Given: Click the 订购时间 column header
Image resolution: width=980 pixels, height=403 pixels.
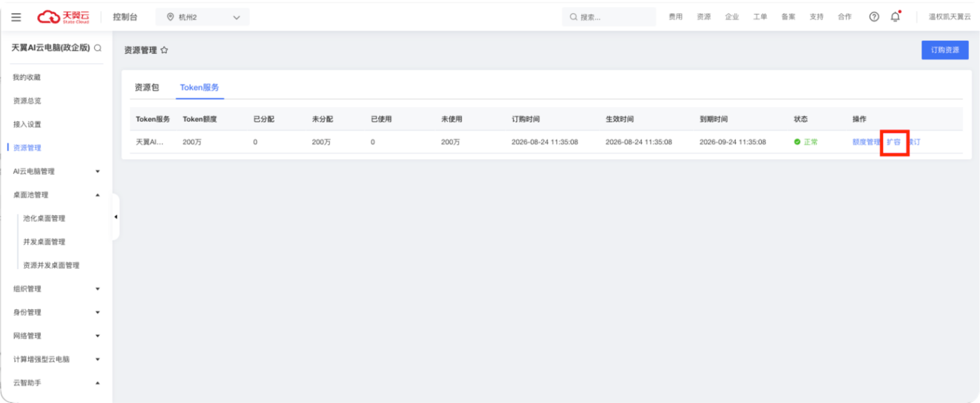Looking at the screenshot, I should point(525,119).
